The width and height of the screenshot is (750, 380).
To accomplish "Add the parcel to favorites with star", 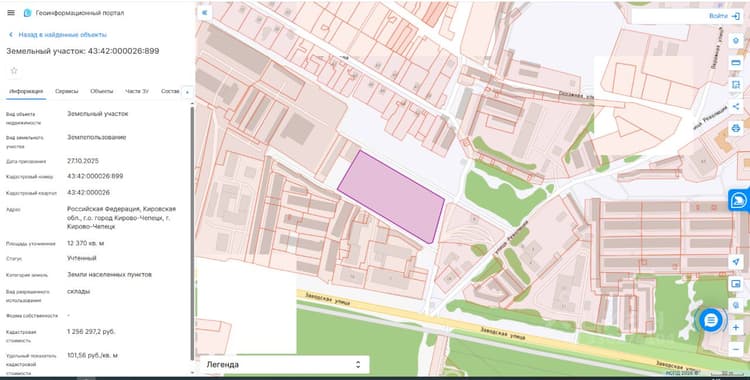I will click(14, 71).
